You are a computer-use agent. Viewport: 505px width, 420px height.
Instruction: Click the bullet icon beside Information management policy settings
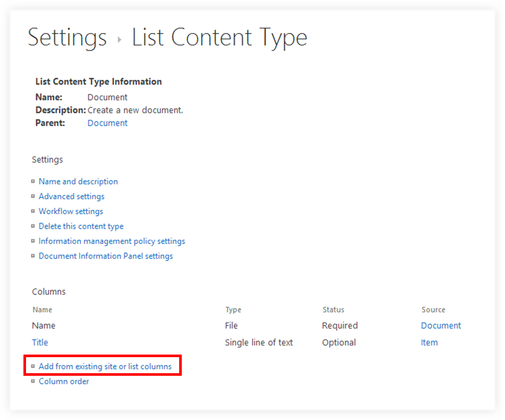[33, 241]
